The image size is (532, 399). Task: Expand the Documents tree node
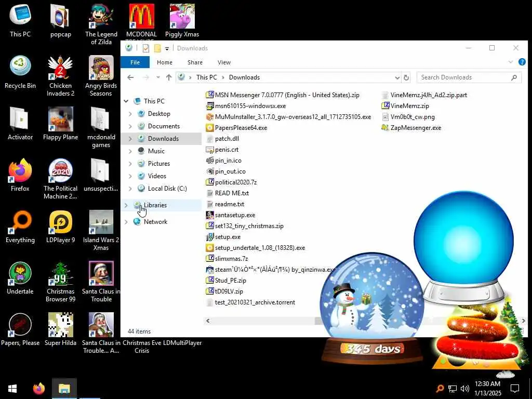(130, 126)
